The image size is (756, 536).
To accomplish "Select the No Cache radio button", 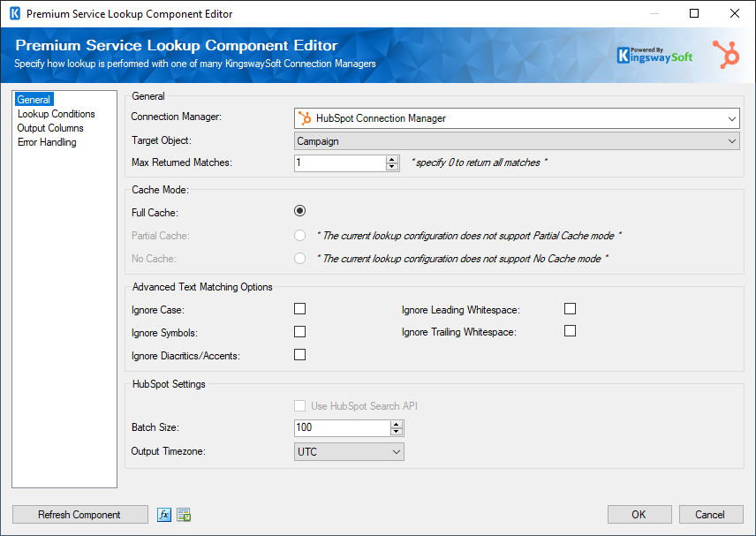I will pyautogui.click(x=300, y=259).
